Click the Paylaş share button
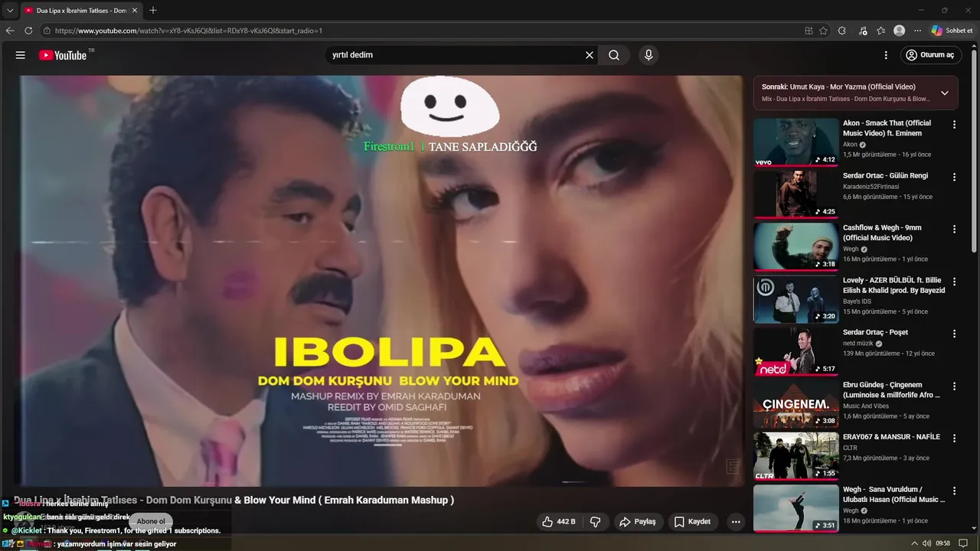Viewport: 980px width, 551px height. pyautogui.click(x=638, y=522)
